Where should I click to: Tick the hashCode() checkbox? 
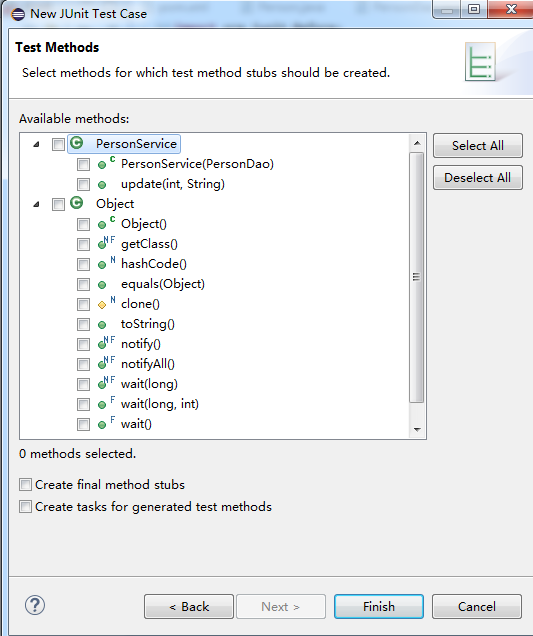point(84,264)
